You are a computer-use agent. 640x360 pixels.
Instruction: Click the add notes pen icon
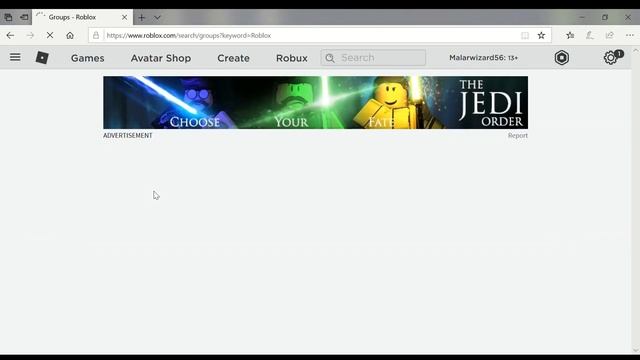pos(590,36)
